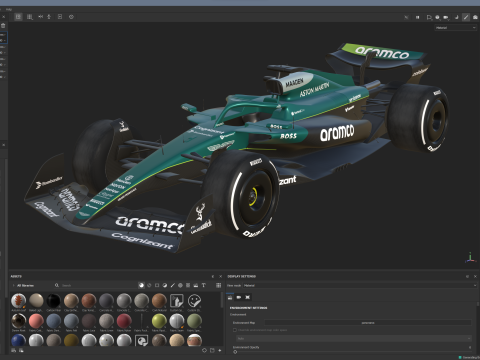Click the first icon at Assets bottom-left
Screen dimensions: 480x360
(x=13, y=350)
